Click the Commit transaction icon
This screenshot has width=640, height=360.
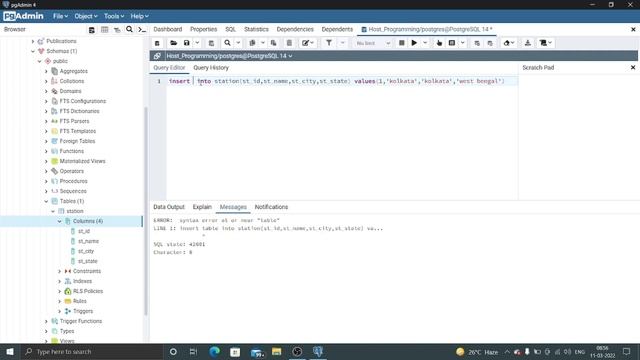(477, 43)
